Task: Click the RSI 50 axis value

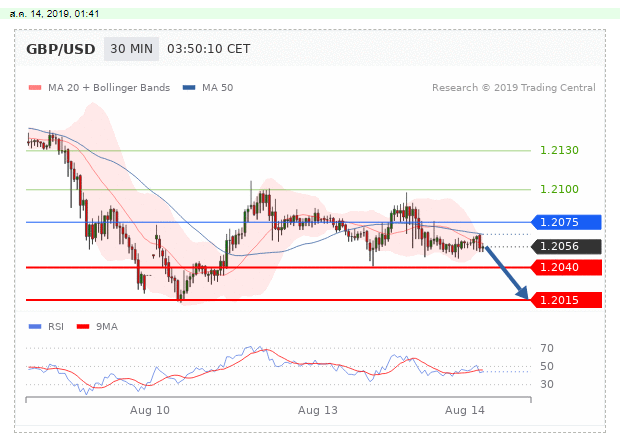Action: (x=547, y=366)
